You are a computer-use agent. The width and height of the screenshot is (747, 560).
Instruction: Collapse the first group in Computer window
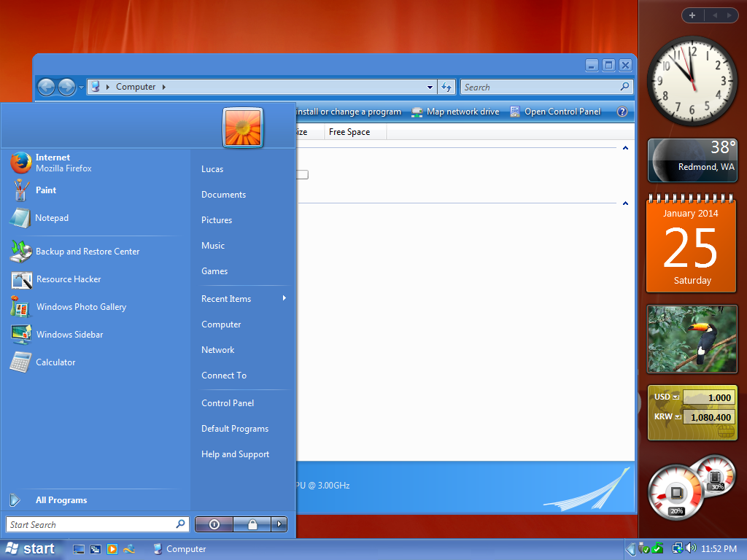(625, 148)
